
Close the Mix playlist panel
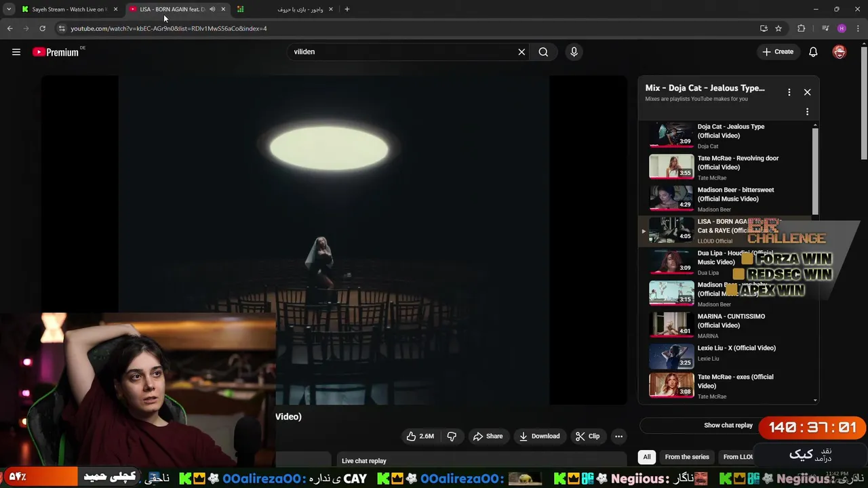(807, 92)
